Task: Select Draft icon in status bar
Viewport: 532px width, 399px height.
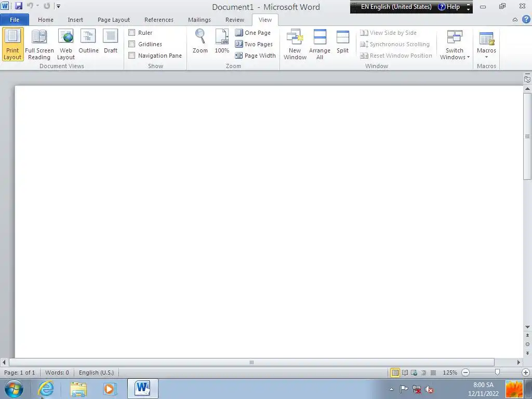Action: 433,373
